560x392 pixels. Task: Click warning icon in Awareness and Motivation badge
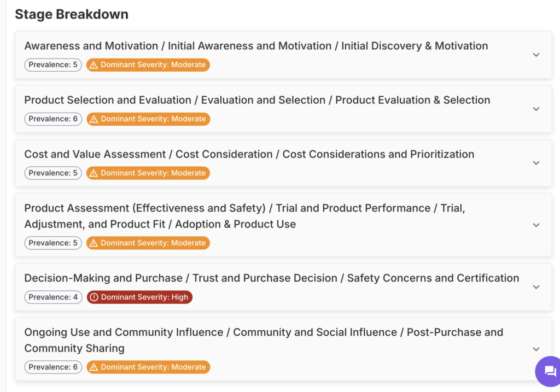point(94,65)
